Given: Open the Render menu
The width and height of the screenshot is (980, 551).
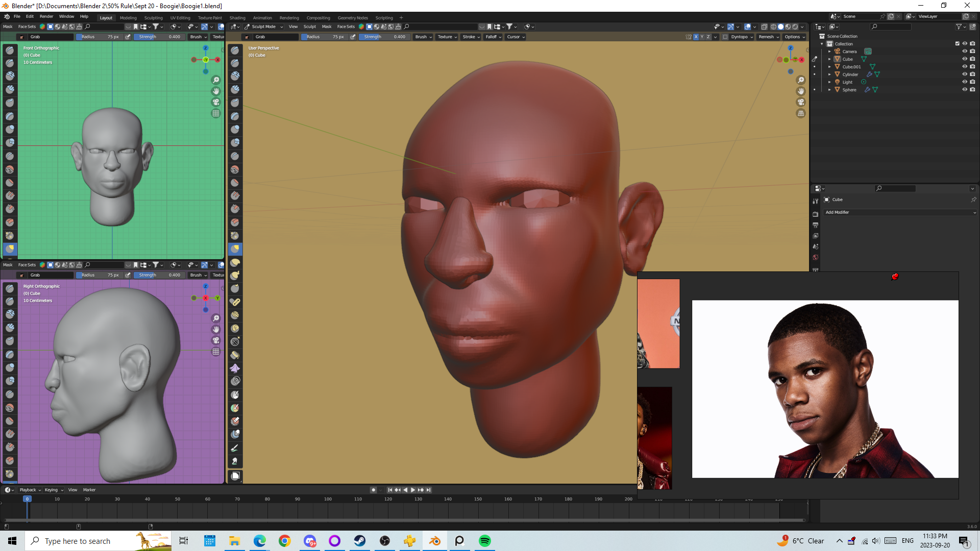Looking at the screenshot, I should (x=46, y=17).
